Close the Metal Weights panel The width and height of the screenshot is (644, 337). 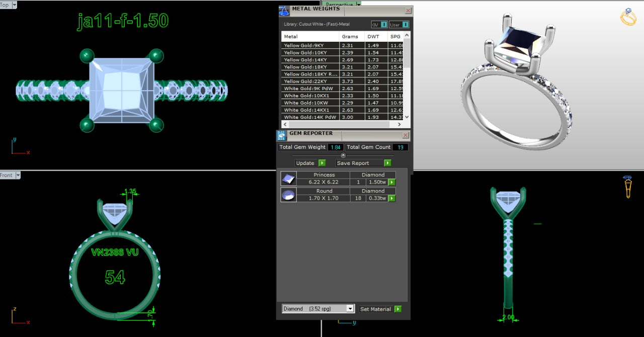click(x=408, y=11)
